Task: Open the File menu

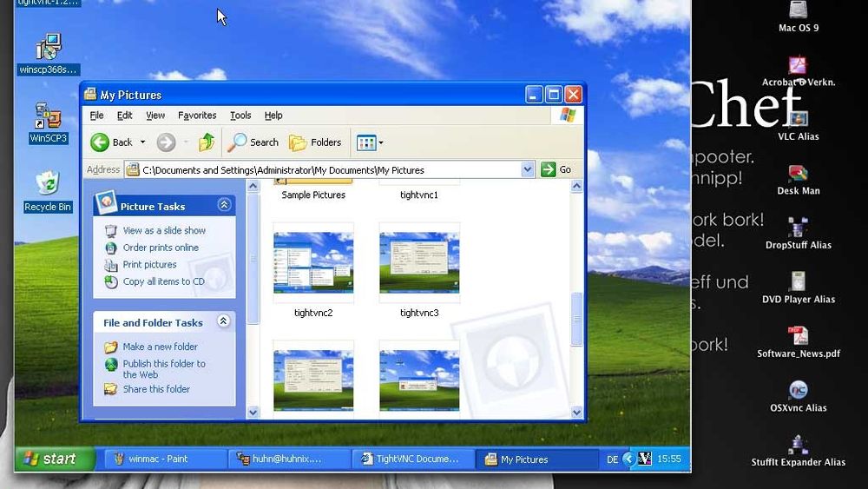Action: tap(96, 116)
